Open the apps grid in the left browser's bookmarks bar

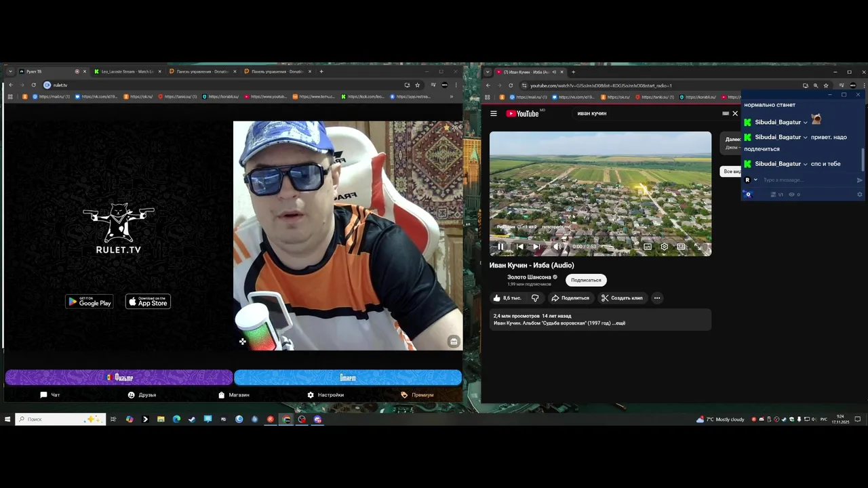[10, 97]
